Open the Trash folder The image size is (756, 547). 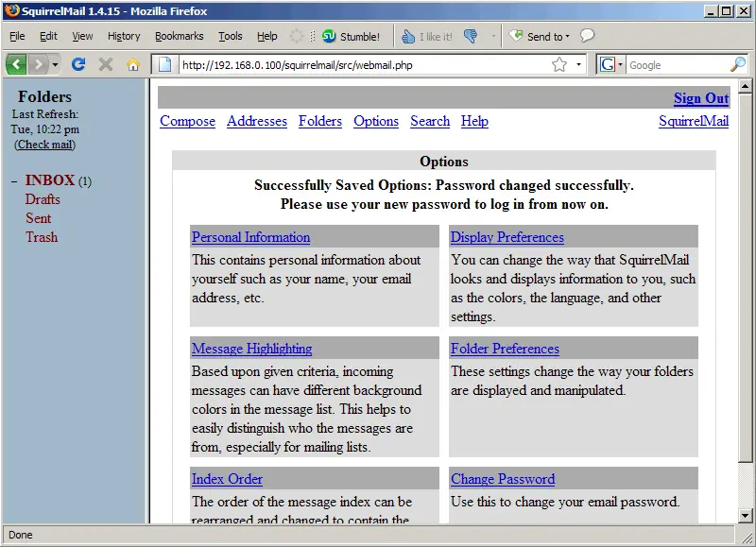click(x=42, y=237)
